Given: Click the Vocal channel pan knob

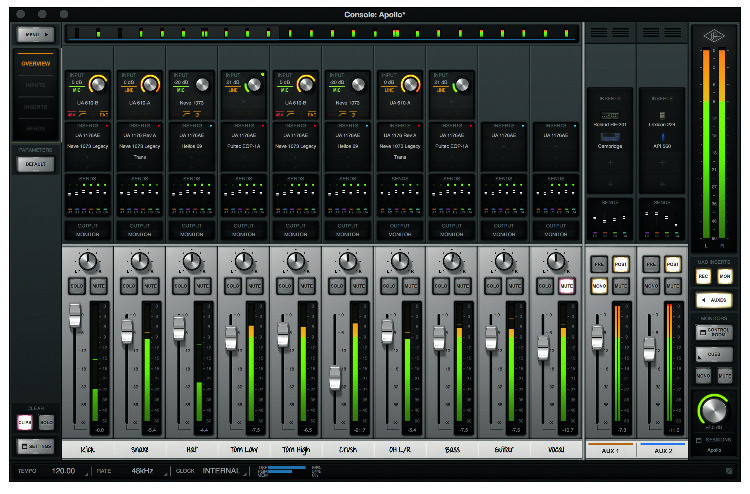Looking at the screenshot, I should pos(556,262).
